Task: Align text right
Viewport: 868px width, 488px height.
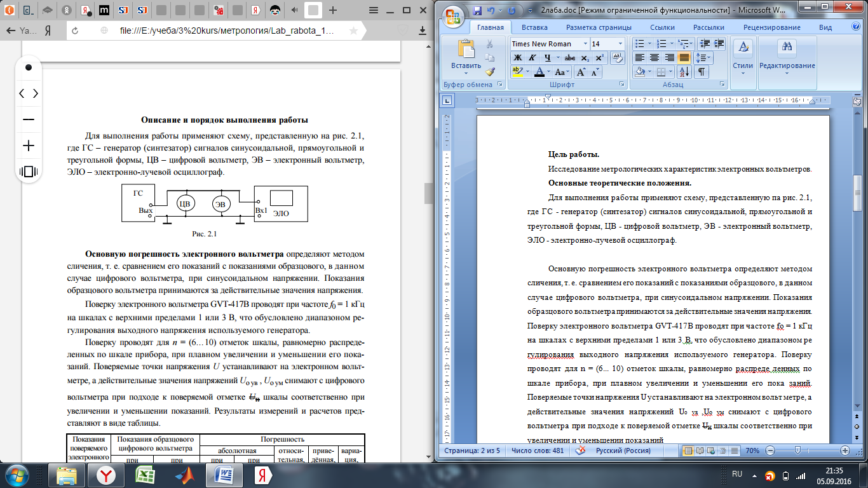Action: coord(668,58)
